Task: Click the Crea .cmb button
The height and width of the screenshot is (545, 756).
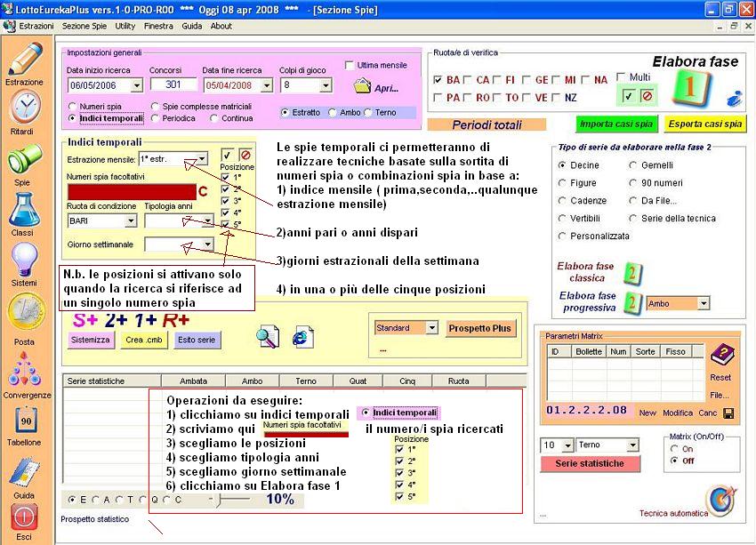Action: coord(144,340)
